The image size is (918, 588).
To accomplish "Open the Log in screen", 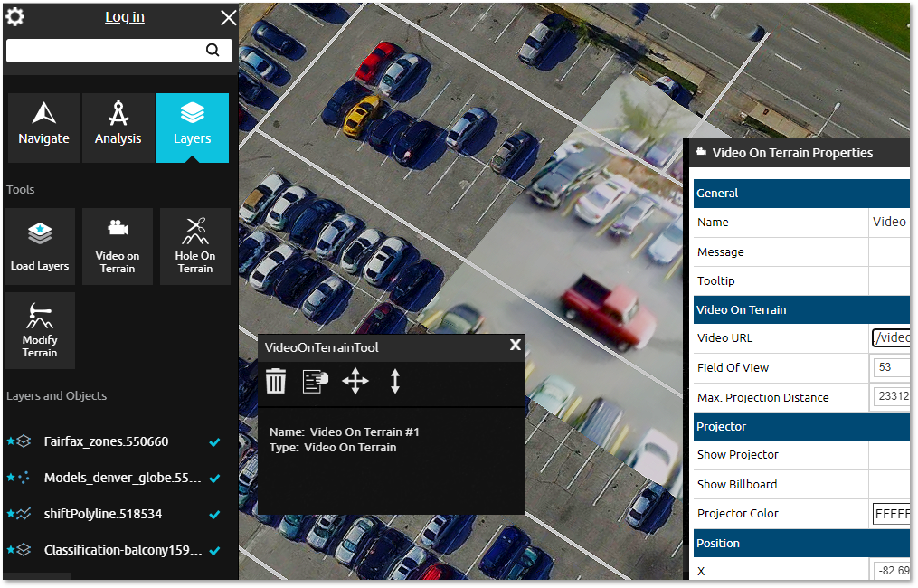I will (x=124, y=16).
